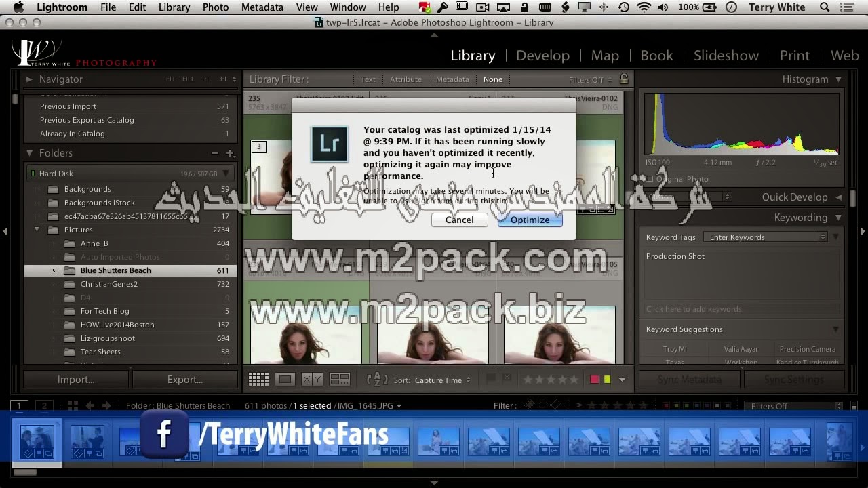
Task: Collapse right panel group arrow
Action: coord(863,231)
